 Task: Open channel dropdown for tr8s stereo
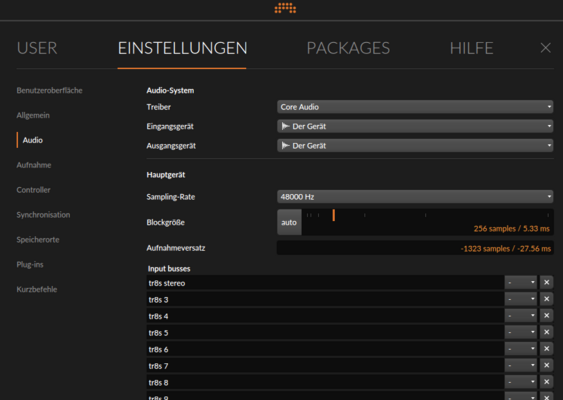tap(521, 283)
